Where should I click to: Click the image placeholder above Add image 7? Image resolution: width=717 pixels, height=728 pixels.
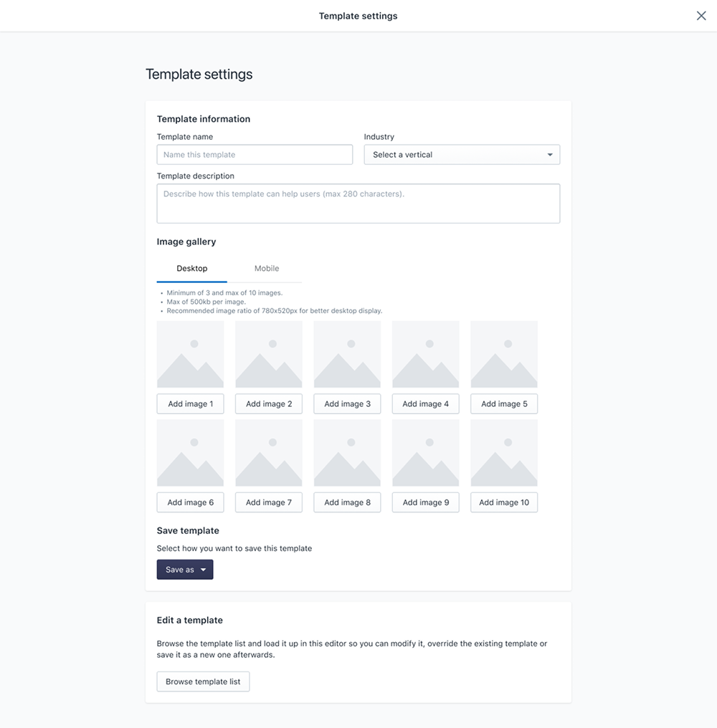268,452
